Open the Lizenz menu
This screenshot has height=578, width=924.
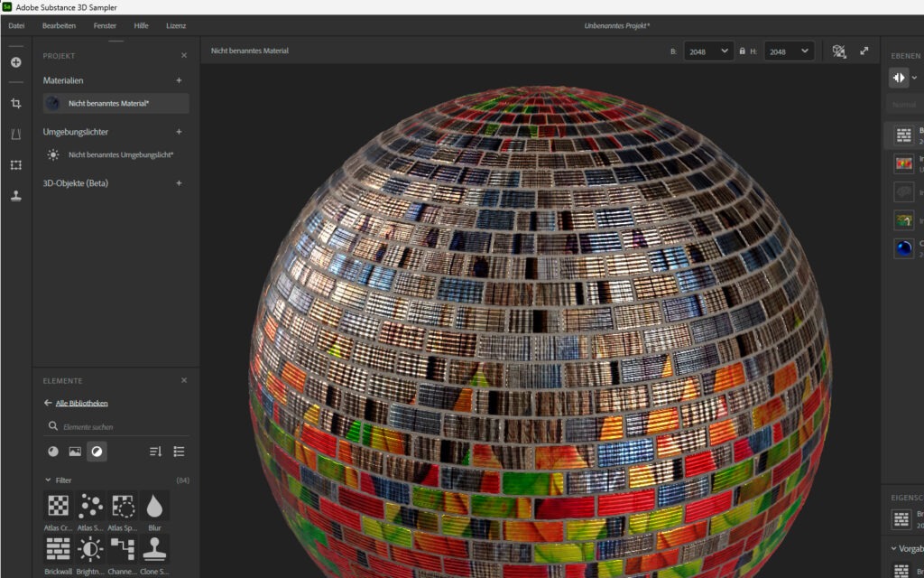(x=176, y=25)
